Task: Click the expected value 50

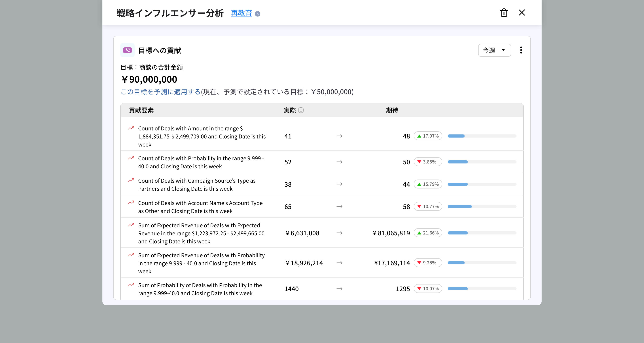Action: tap(406, 162)
